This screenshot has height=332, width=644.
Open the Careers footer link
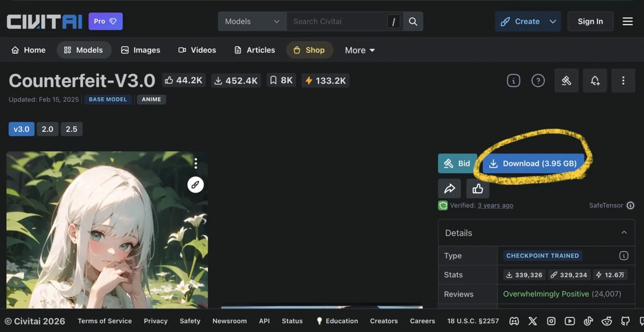click(x=422, y=321)
